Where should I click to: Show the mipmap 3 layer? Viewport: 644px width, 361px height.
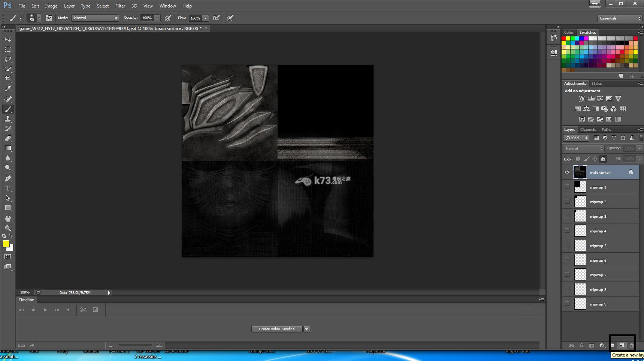point(567,216)
